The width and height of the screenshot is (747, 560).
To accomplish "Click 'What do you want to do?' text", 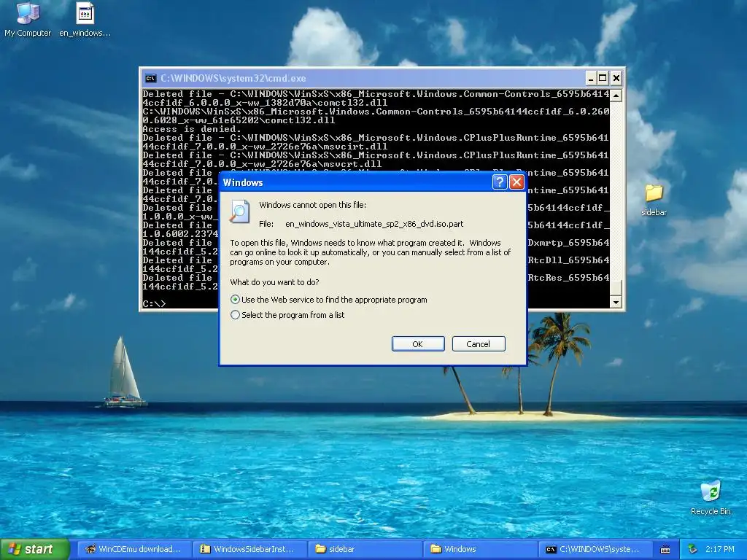I will click(274, 282).
